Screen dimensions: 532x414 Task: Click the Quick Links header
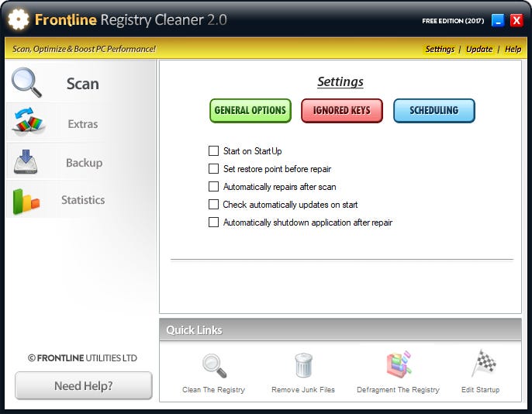click(x=194, y=330)
